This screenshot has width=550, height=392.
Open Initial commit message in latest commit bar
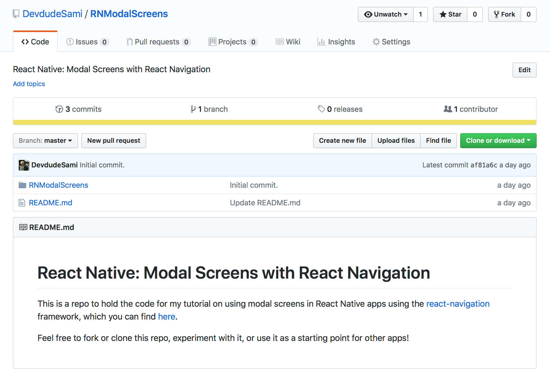pos(102,165)
